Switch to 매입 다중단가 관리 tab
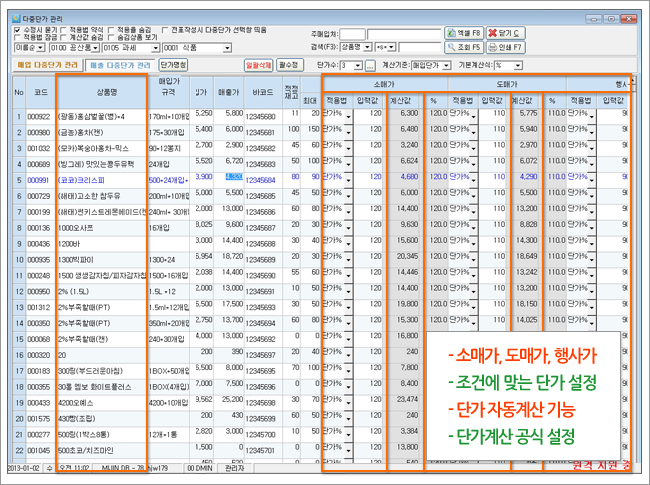This screenshot has height=485, width=650. (x=46, y=65)
